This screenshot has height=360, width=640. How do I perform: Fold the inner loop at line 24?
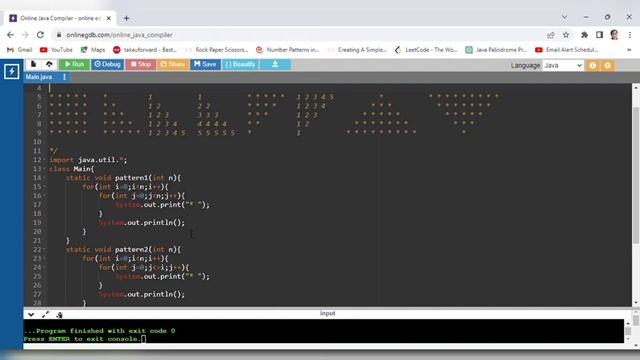pos(44,267)
